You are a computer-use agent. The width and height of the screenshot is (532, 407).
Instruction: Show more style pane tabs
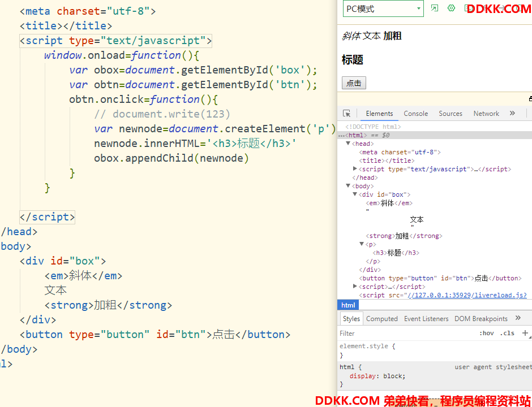(x=518, y=318)
